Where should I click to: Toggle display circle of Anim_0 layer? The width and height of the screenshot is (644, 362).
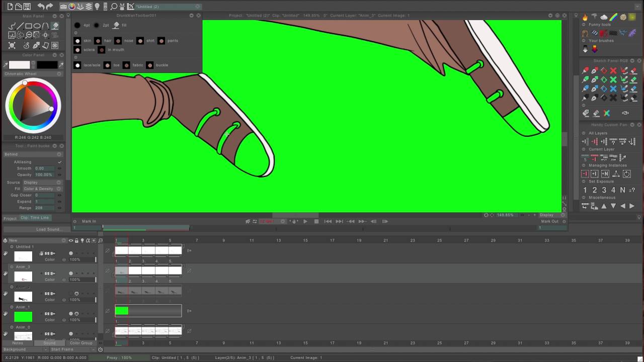pos(70,334)
